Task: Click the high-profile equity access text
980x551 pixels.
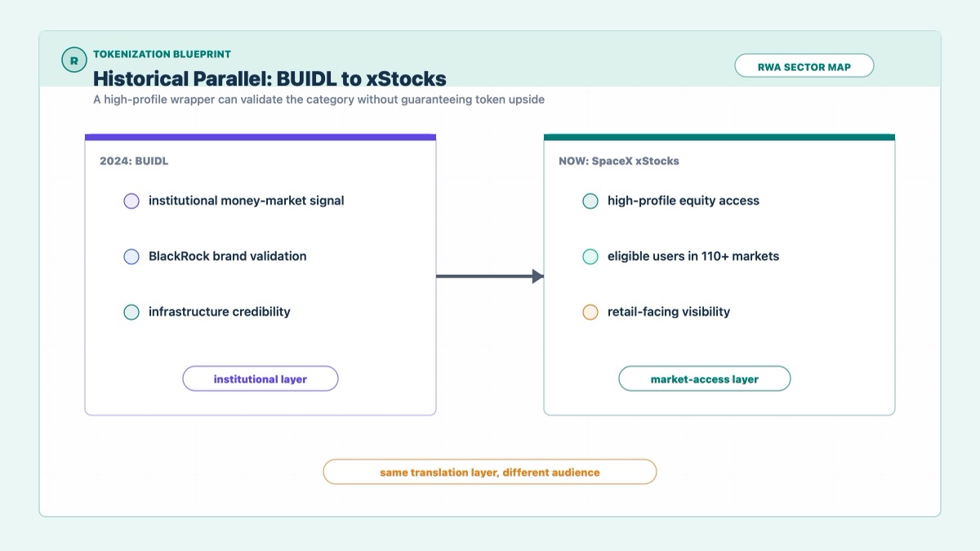Action: (684, 201)
